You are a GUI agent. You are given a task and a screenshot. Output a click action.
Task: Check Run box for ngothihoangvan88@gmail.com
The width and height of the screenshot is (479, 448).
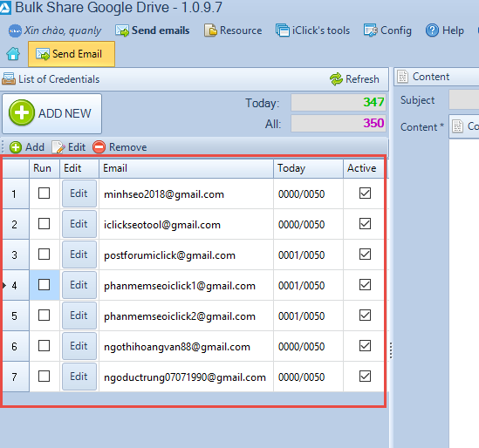[44, 346]
